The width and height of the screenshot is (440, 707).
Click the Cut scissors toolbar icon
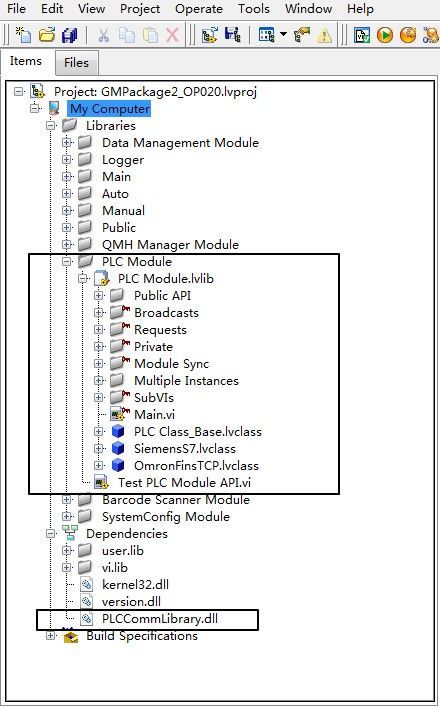pos(104,35)
